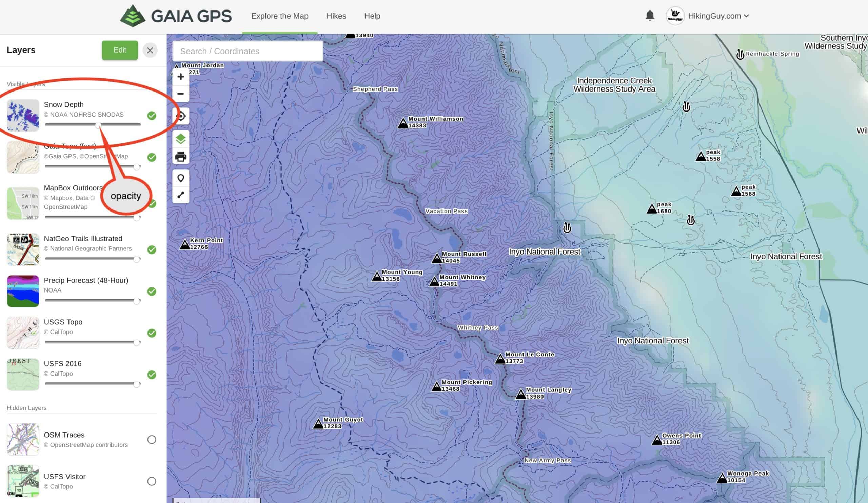Hide the NatGeo Trails Illustrated layer
This screenshot has width=868, height=503.
point(152,249)
